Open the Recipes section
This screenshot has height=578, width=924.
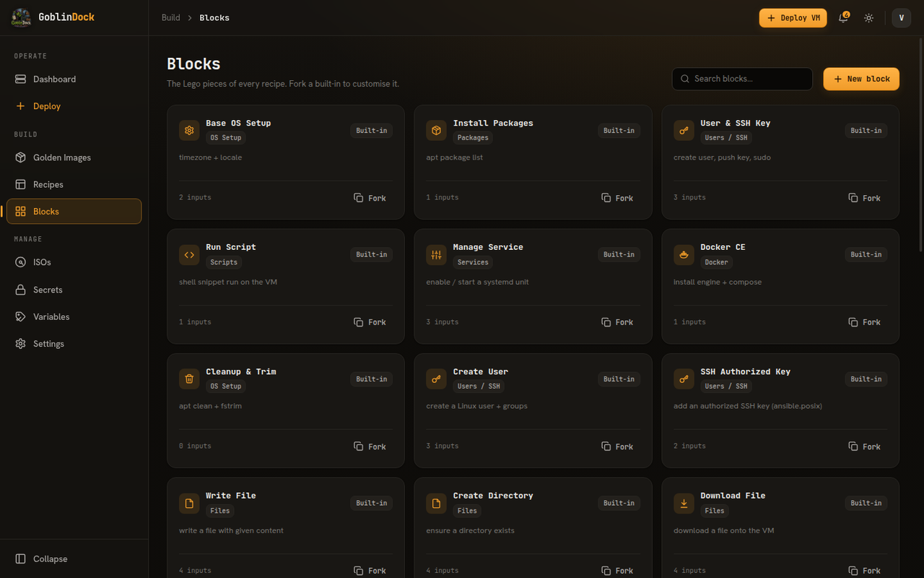pyautogui.click(x=74, y=184)
